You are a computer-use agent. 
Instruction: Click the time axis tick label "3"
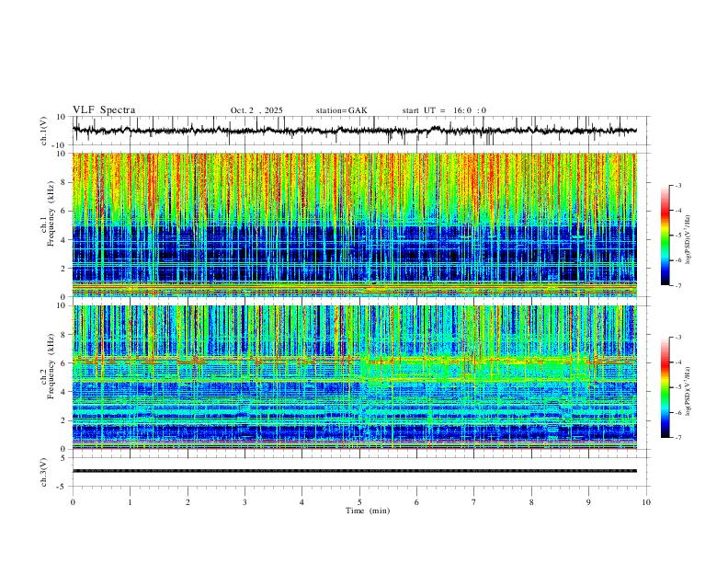[245, 502]
